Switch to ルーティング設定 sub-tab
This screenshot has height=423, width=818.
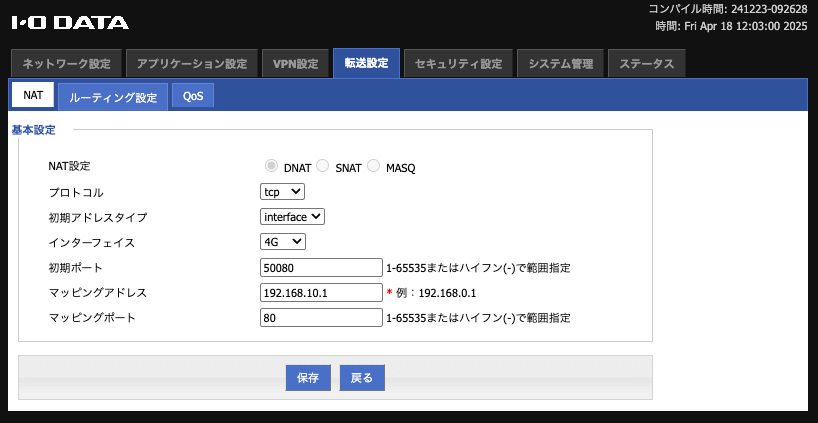click(113, 97)
